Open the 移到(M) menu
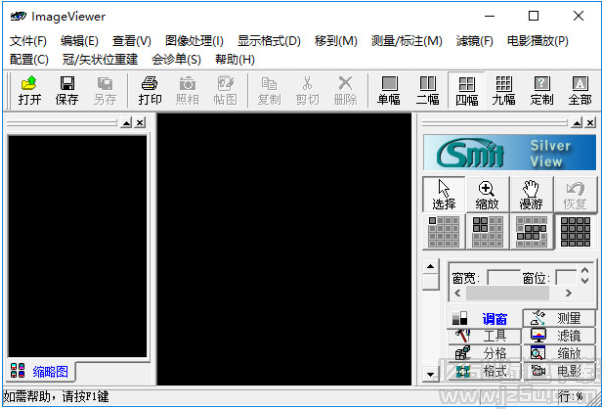603x409 pixels. click(336, 41)
